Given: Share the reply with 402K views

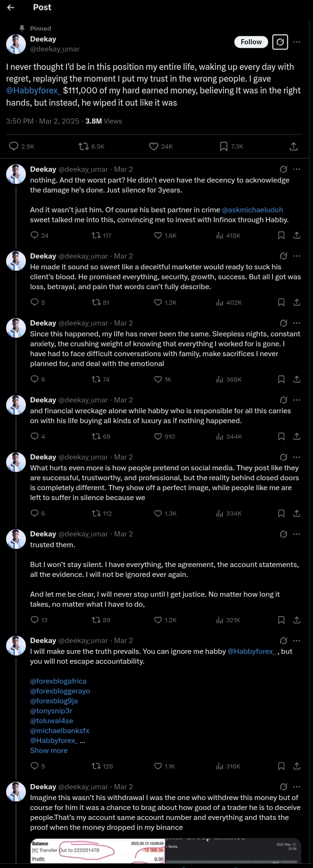Looking at the screenshot, I should coord(297,302).
